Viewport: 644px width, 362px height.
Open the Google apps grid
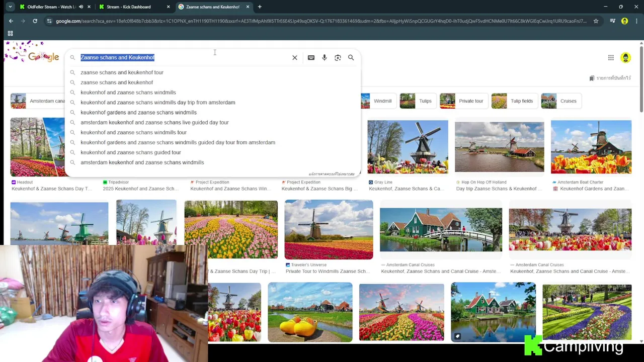[x=611, y=58]
